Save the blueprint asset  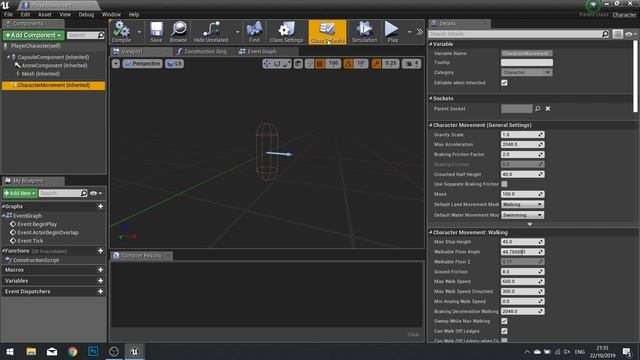(x=156, y=32)
